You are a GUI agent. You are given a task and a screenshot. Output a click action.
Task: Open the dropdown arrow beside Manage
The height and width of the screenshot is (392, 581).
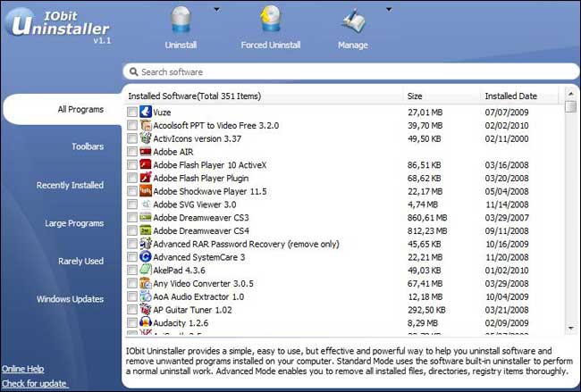pos(387,10)
